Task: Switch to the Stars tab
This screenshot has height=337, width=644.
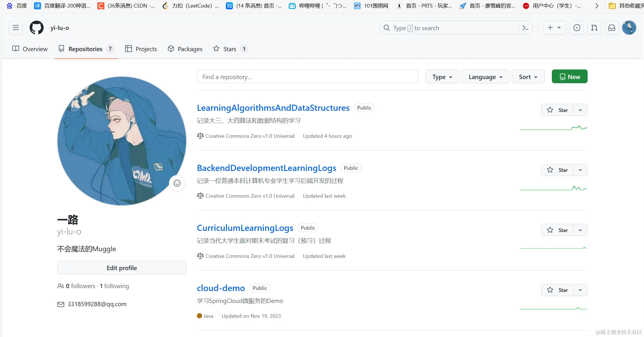Action: point(229,49)
